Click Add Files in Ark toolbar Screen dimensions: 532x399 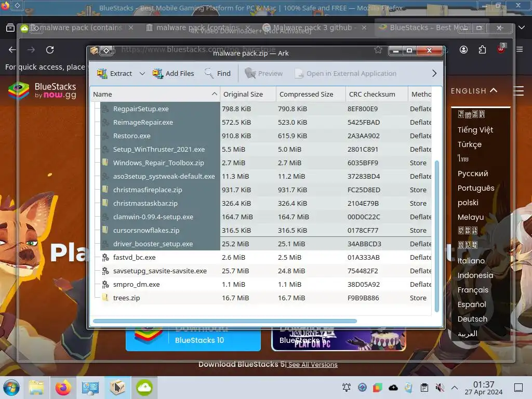(x=173, y=73)
